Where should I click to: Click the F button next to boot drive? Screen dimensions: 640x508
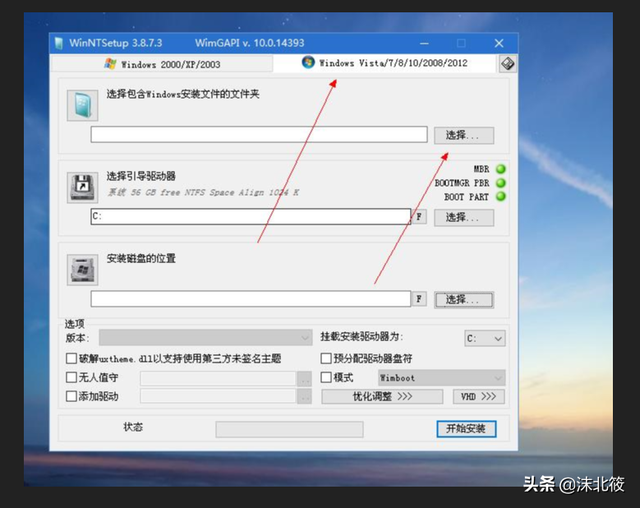419,217
